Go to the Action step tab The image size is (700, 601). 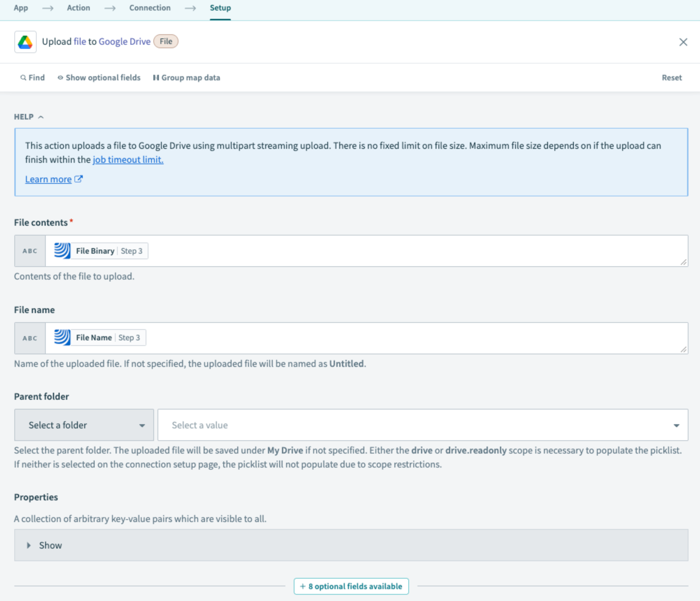pyautogui.click(x=78, y=8)
